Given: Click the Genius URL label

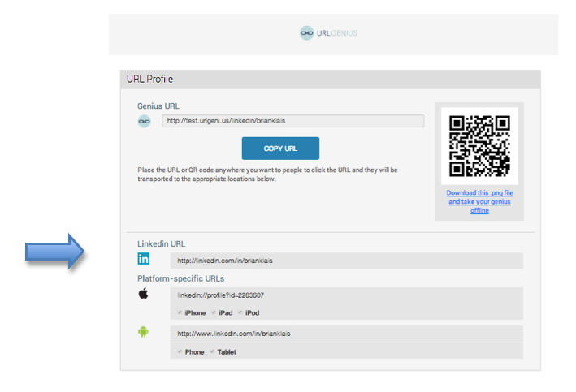Looking at the screenshot, I should [x=158, y=106].
